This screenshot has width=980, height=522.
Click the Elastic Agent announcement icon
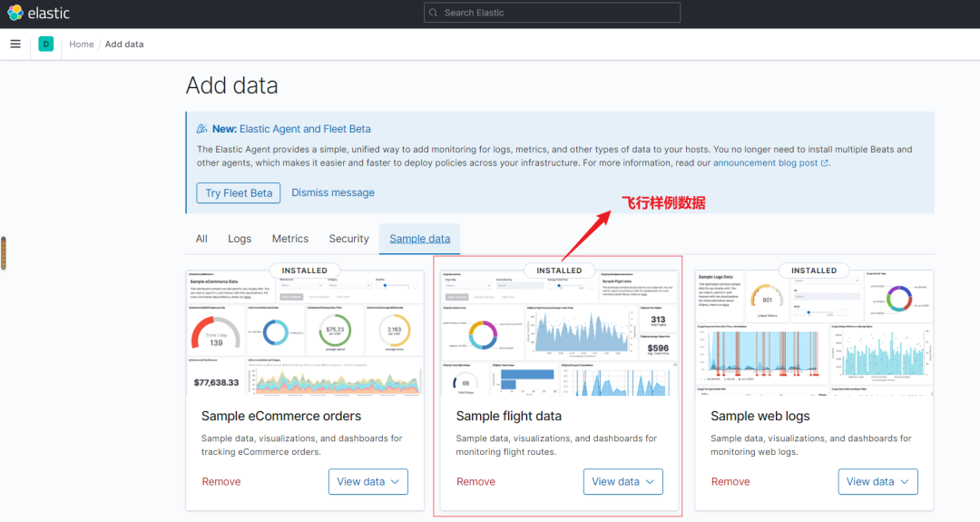click(201, 129)
